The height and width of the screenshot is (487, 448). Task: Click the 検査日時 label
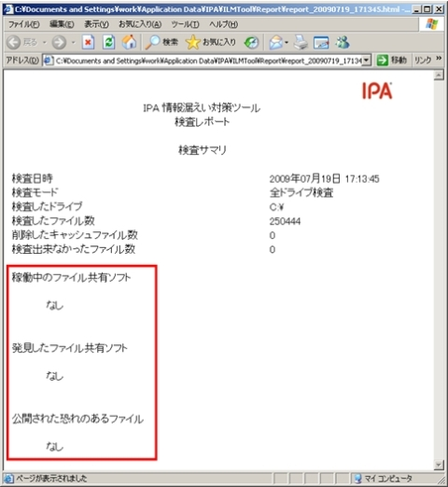point(32,178)
